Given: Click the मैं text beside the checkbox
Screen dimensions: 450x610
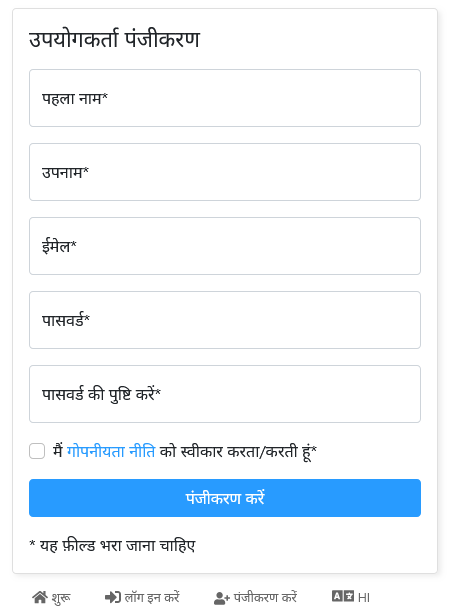Looking at the screenshot, I should (x=58, y=450).
